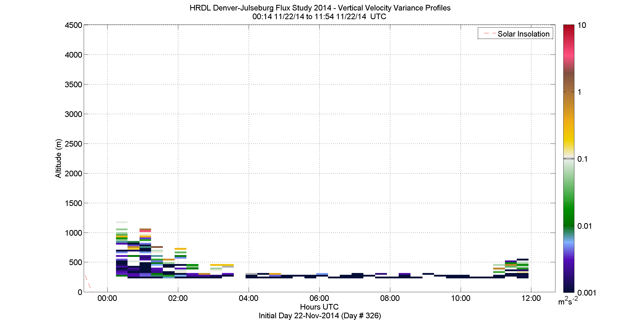Click the colorbar units label m2s-2
Image resolution: width=644 pixels, height=328 pixels.
pos(568,301)
